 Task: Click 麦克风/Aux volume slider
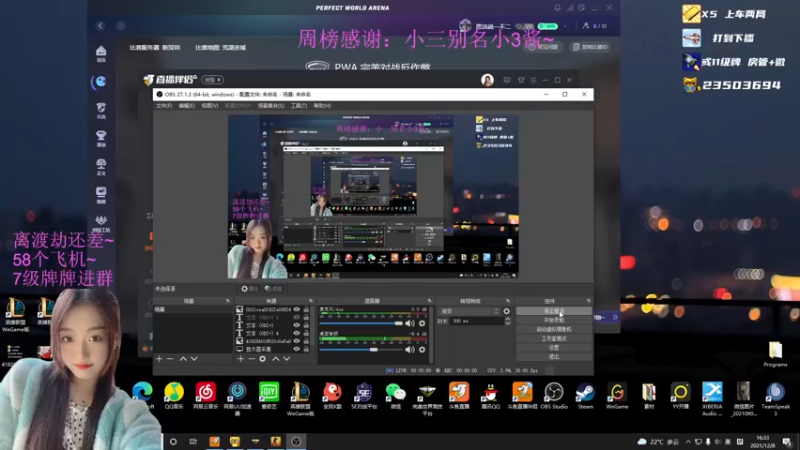(361, 323)
